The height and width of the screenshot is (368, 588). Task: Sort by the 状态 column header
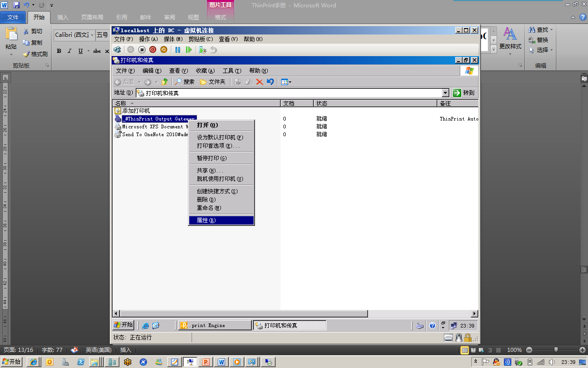point(375,103)
